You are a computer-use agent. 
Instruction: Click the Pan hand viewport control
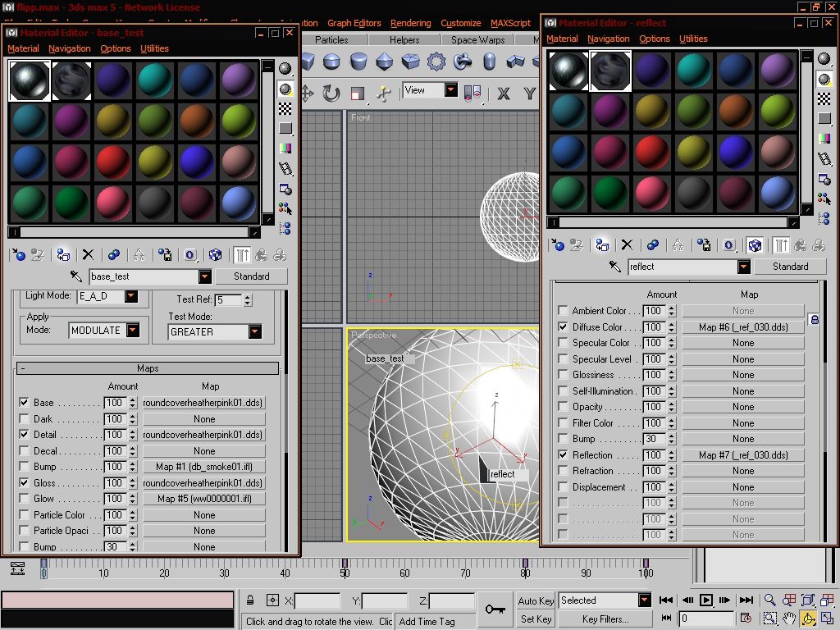point(788,619)
